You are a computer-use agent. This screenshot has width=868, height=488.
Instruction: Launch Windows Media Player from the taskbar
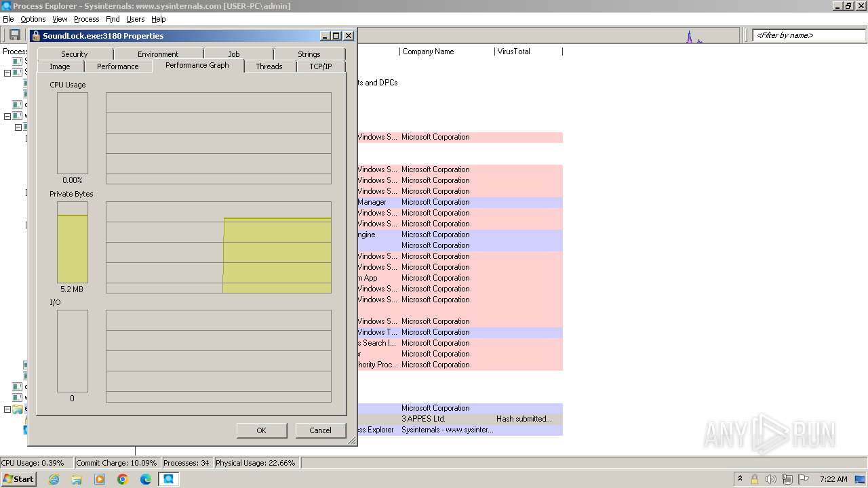coord(100,479)
